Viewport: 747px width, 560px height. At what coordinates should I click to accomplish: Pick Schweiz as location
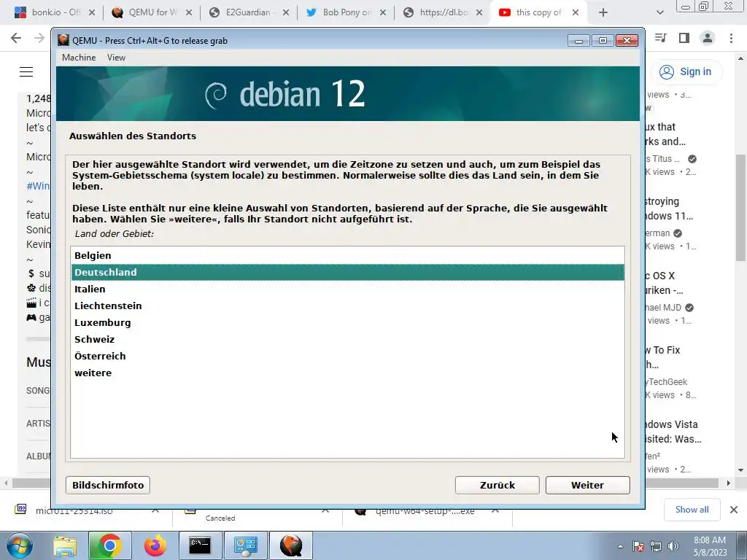(x=347, y=339)
